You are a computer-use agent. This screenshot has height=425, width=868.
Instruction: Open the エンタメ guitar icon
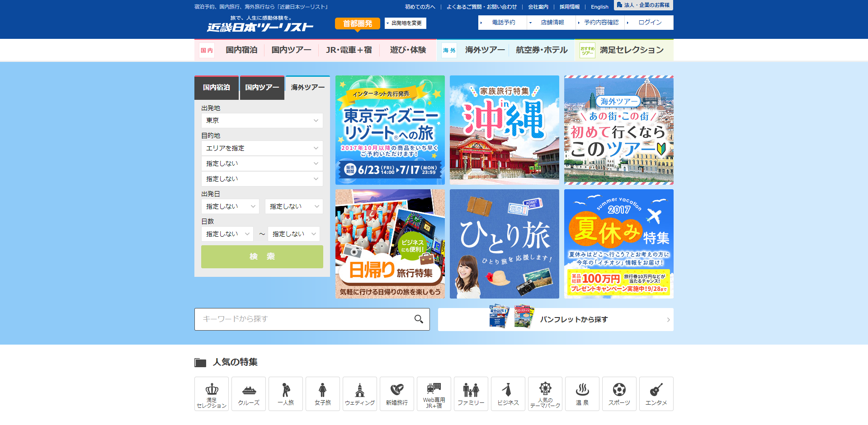click(656, 394)
